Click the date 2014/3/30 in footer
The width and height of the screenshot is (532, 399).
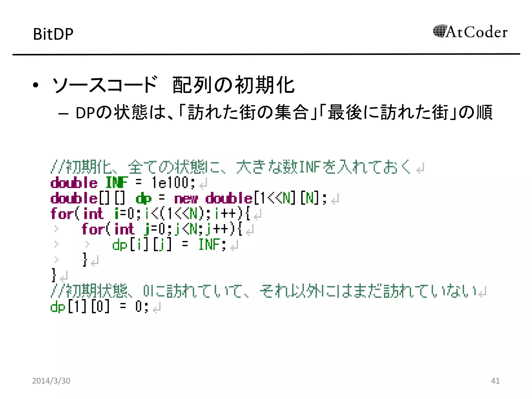tap(51, 381)
